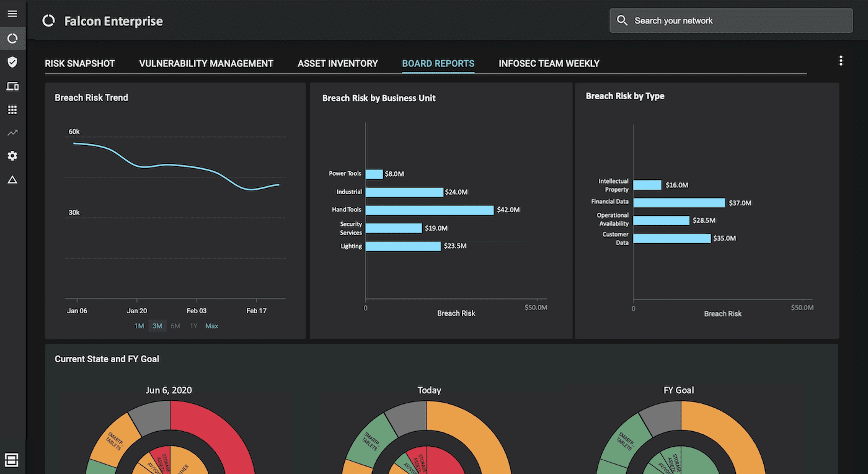
Task: Click the Jan 06 axis label
Action: [x=77, y=311]
